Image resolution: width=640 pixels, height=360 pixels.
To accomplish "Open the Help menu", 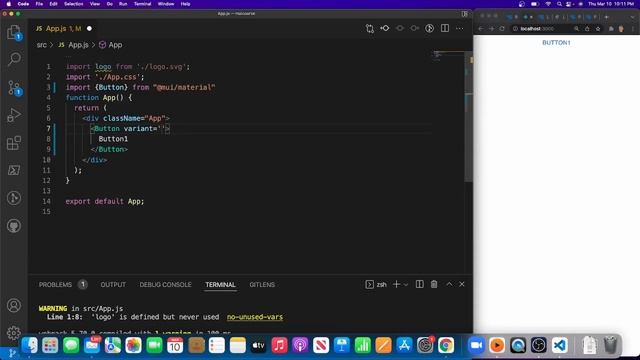I will click(x=185, y=4).
